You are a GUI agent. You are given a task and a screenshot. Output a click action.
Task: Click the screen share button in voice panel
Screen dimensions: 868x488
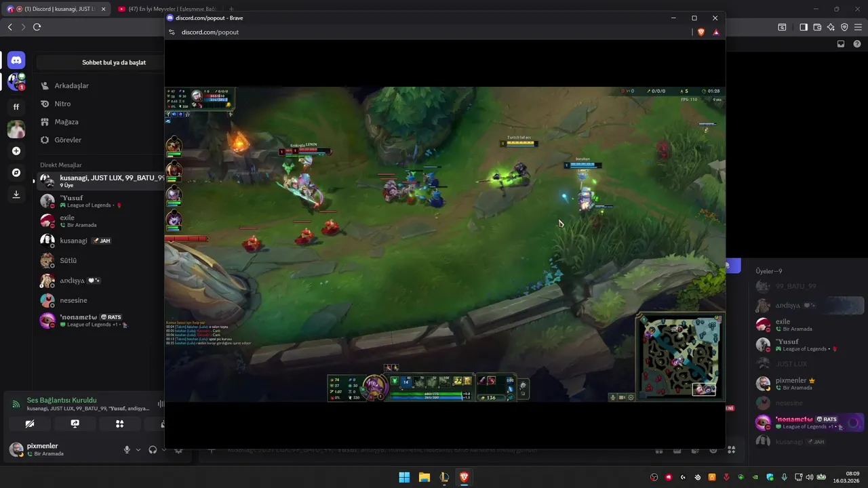[x=75, y=424]
